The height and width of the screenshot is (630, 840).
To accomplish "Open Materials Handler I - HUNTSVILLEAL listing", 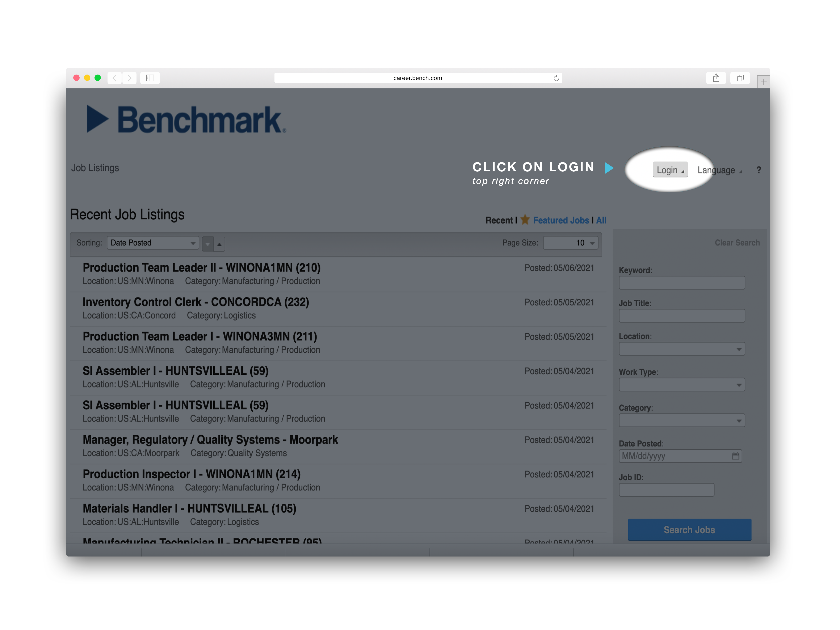I will [x=189, y=508].
